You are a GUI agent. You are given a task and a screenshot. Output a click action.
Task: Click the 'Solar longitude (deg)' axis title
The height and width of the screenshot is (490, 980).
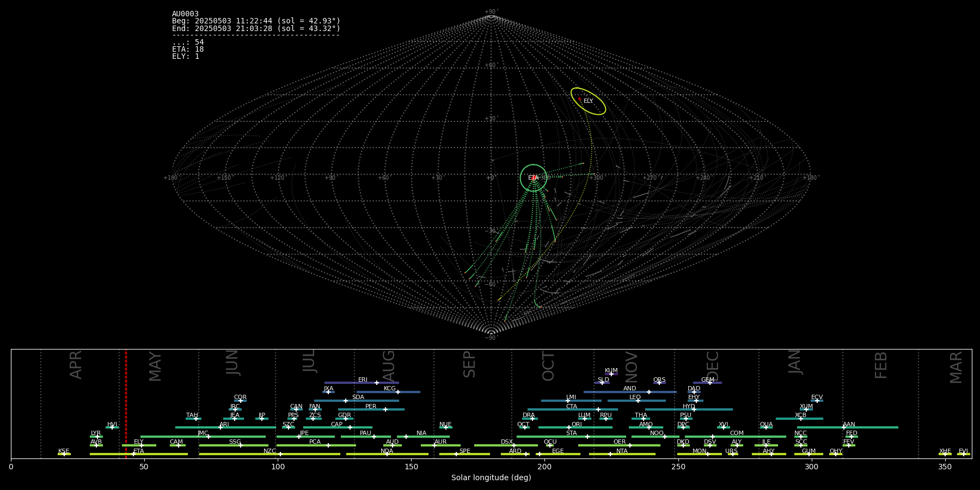pyautogui.click(x=491, y=477)
